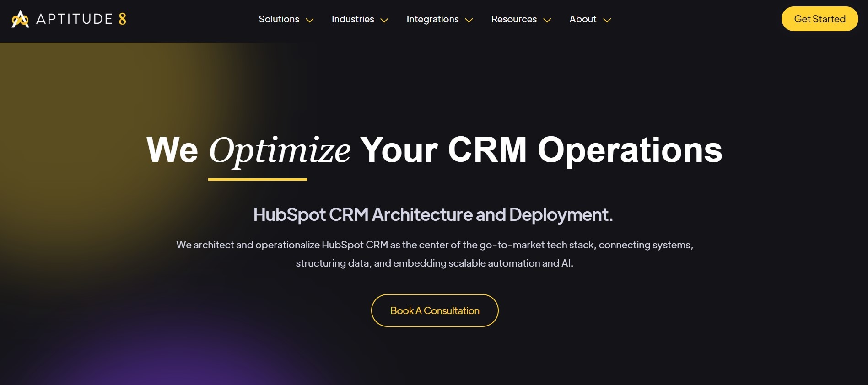868x385 pixels.
Task: Click the APTITUDE 8 wordmark text
Action: 81,19
